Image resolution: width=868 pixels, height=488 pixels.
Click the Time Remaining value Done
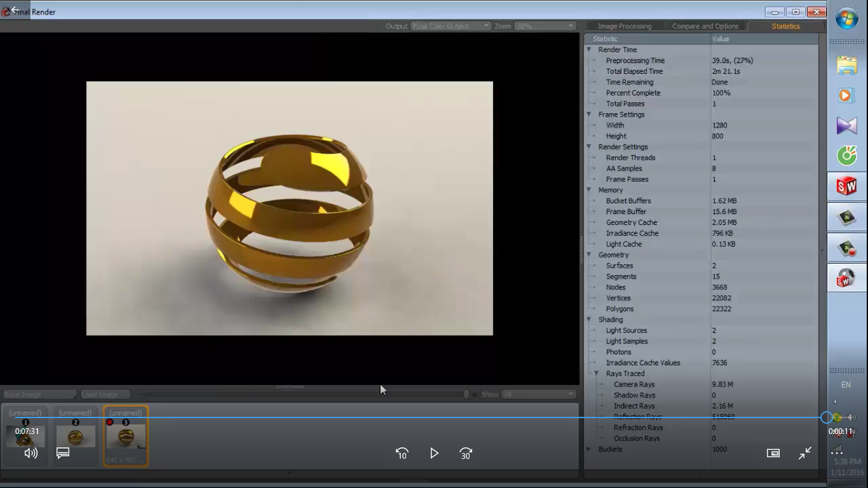coord(720,82)
